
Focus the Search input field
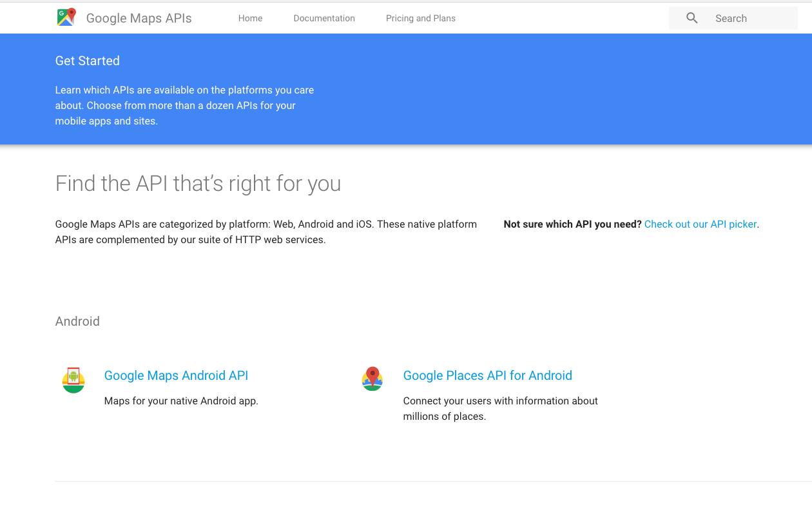pos(733,18)
